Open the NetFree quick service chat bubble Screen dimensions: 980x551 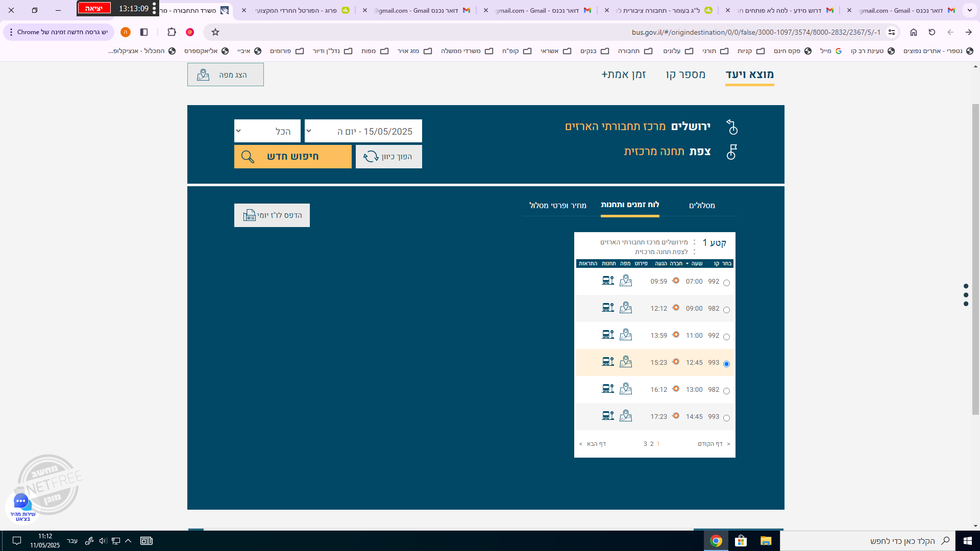click(21, 502)
